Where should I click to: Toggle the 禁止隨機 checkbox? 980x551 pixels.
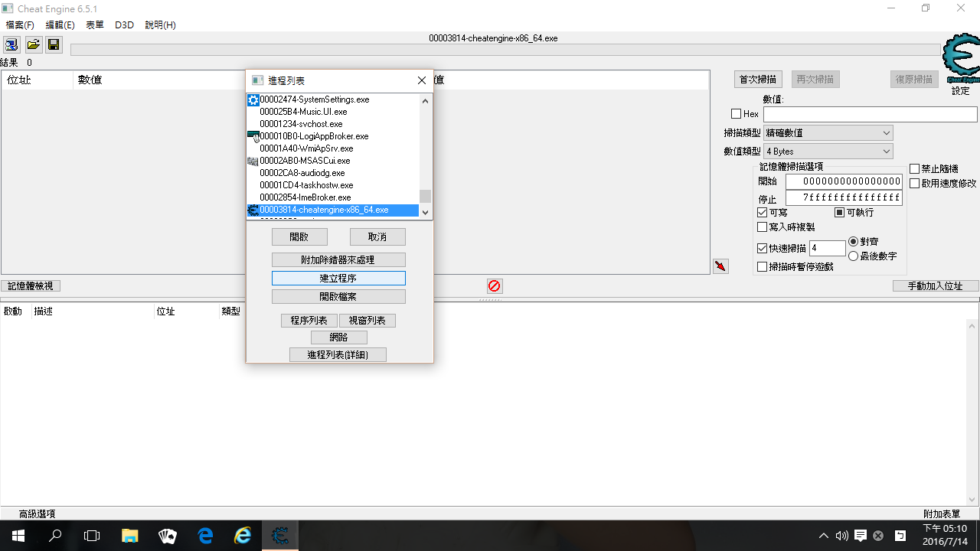coord(914,168)
